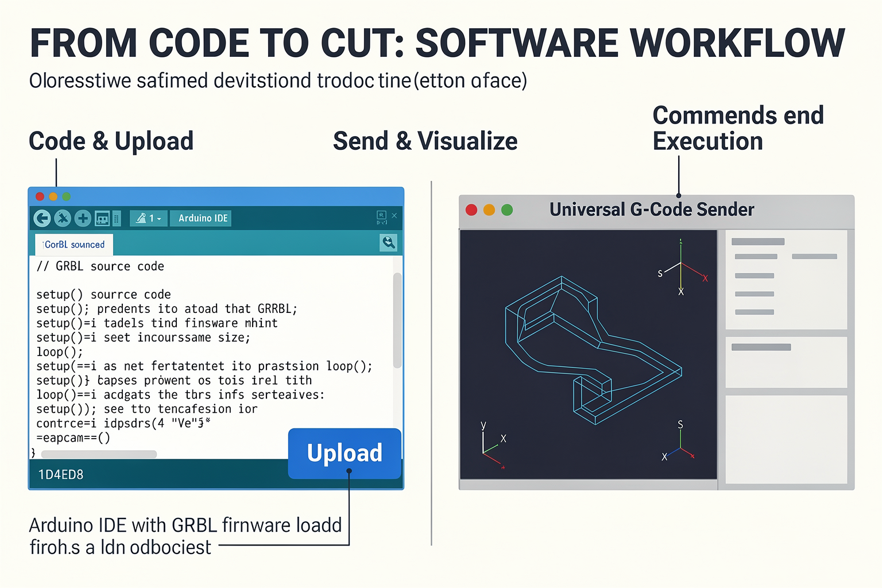Click the board monitor icon in Arduino toolbar

(x=102, y=218)
